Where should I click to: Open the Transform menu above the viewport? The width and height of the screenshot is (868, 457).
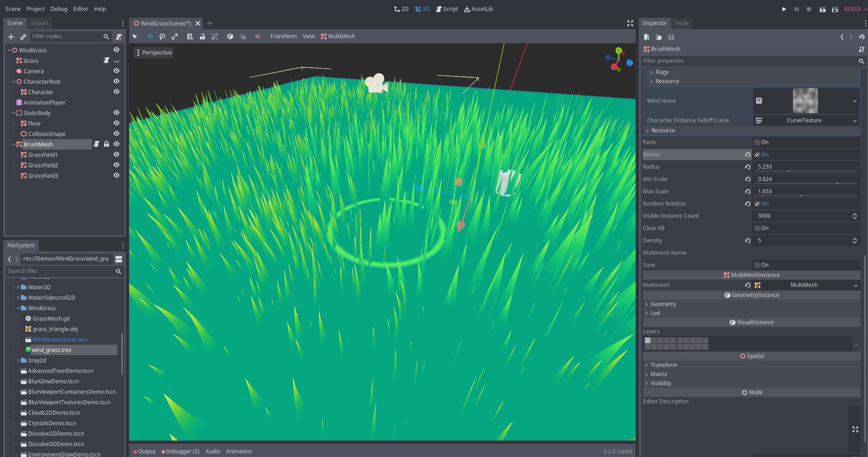pyautogui.click(x=283, y=36)
